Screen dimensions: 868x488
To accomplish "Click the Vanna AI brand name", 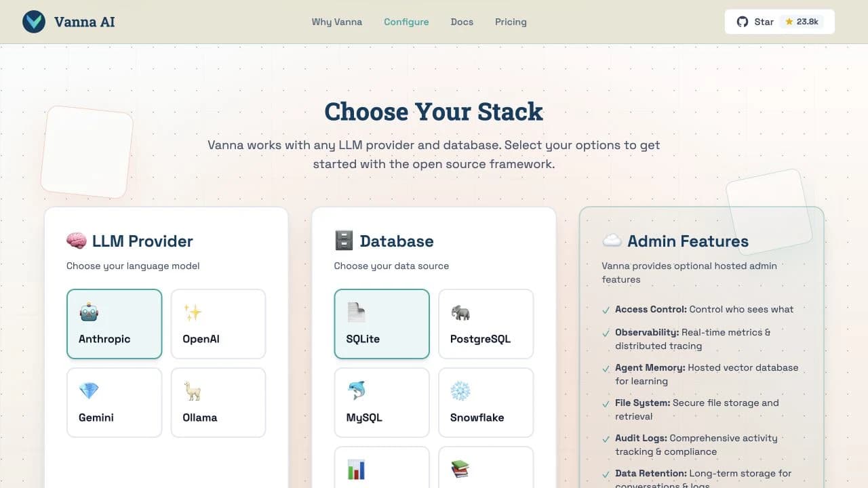I will (85, 22).
